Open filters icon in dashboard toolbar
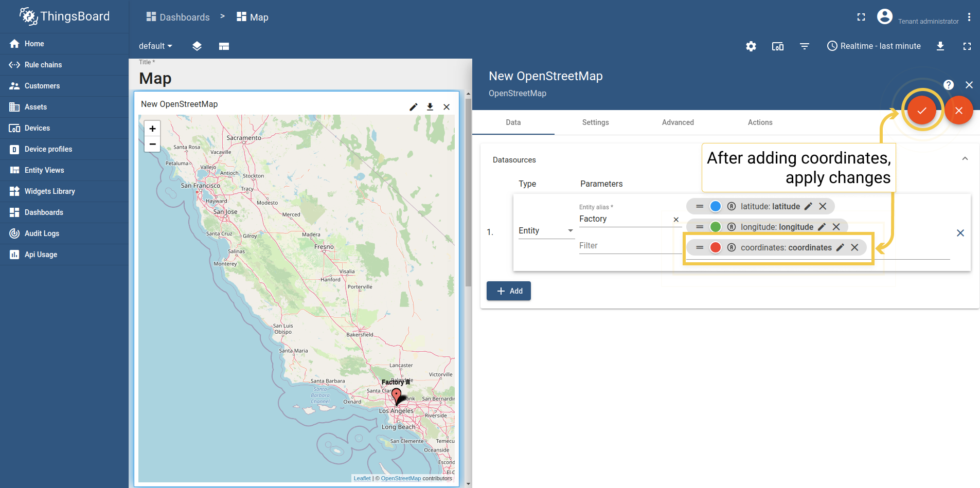Viewport: 980px width, 488px height. pyautogui.click(x=805, y=46)
